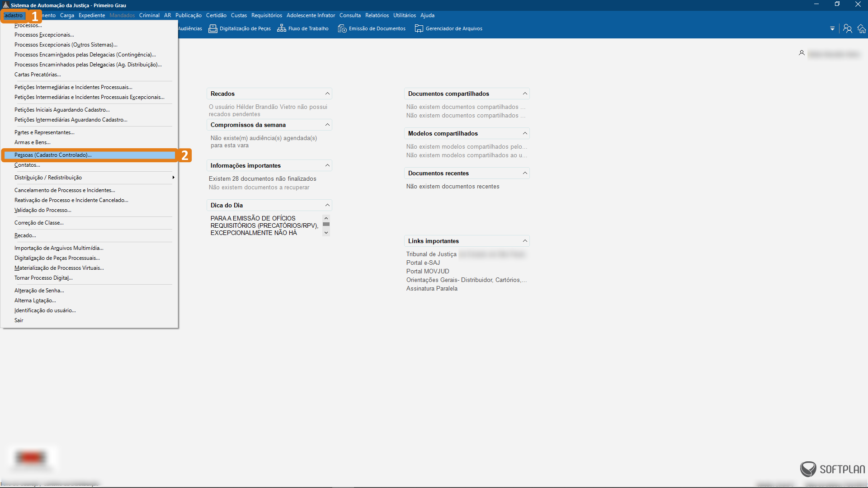Collapse the Modelos compartilhados panel

525,133
